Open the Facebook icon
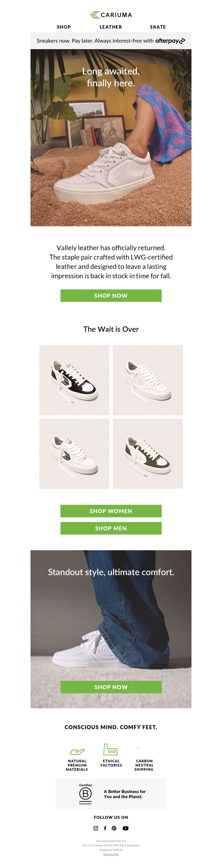Screen dimensions: 222x868 pyautogui.click(x=105, y=828)
